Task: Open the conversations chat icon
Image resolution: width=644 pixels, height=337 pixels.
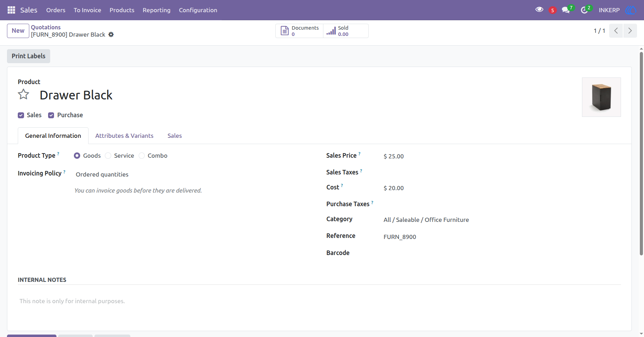Action: point(566,10)
